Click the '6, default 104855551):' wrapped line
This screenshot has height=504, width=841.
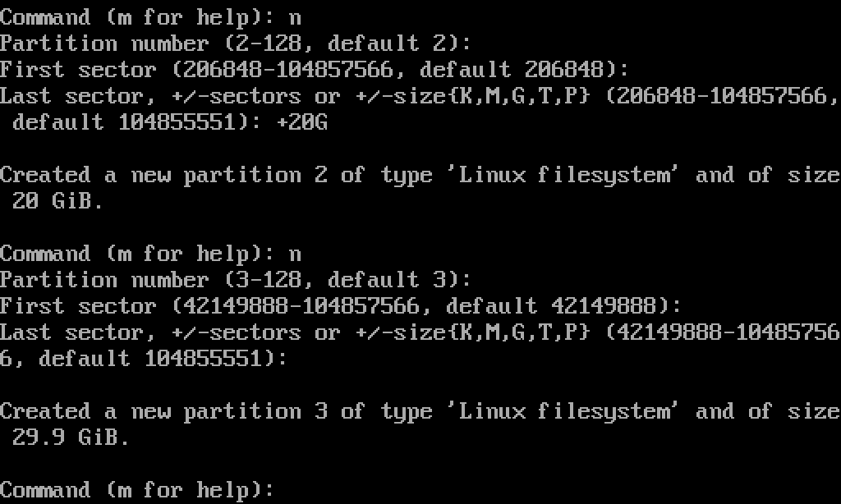144,359
